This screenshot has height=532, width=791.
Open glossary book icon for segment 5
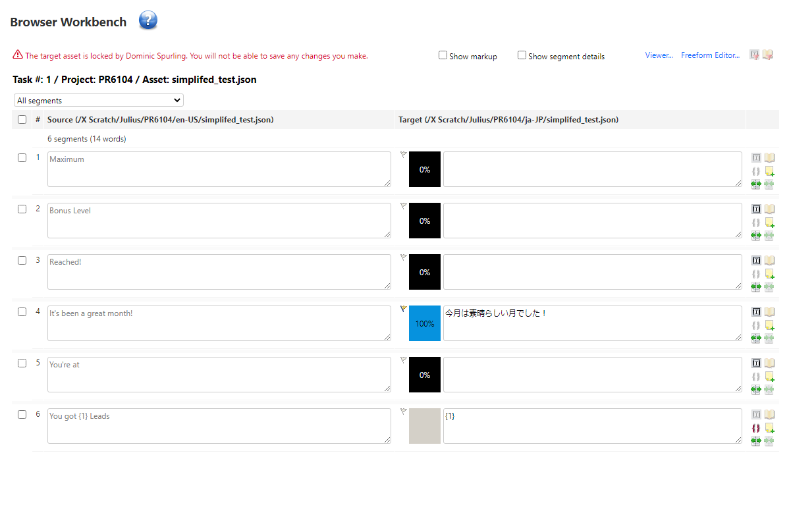[x=769, y=363]
